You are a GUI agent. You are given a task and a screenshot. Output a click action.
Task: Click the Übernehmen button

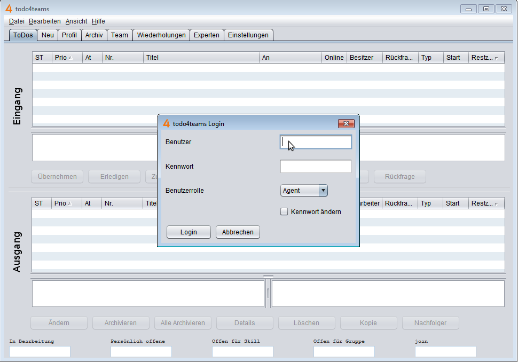(57, 177)
